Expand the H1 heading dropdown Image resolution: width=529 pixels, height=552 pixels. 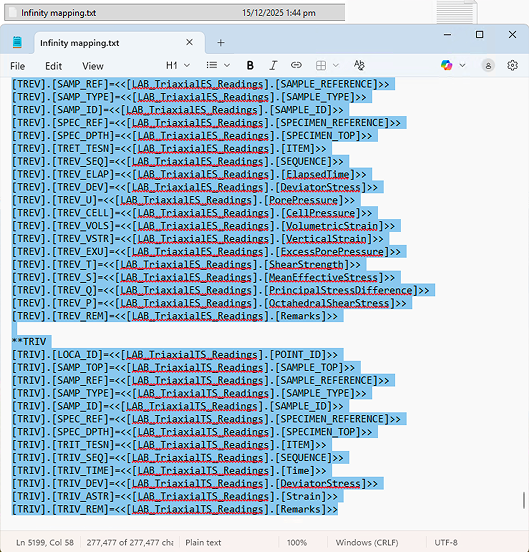tap(187, 65)
